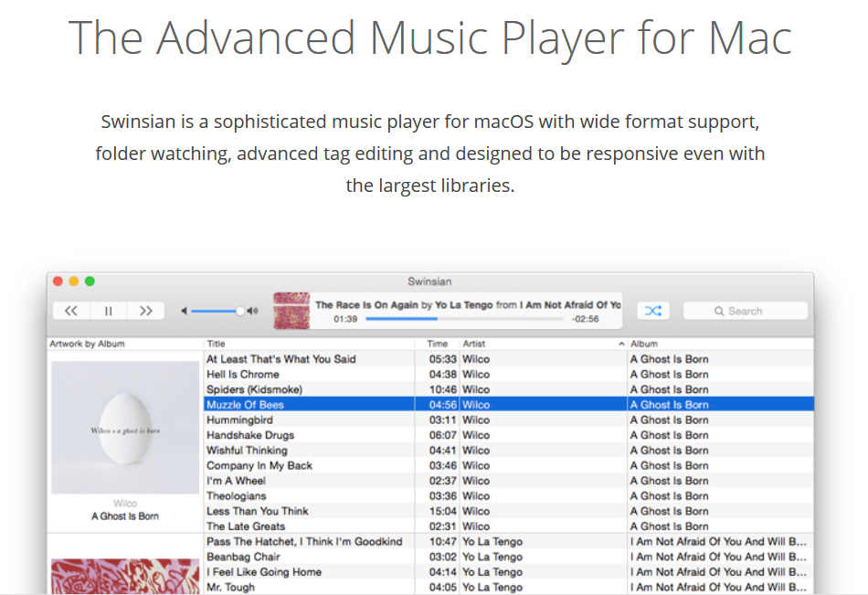This screenshot has height=595, width=868.
Task: Click the high volume speaker icon
Action: [x=253, y=311]
